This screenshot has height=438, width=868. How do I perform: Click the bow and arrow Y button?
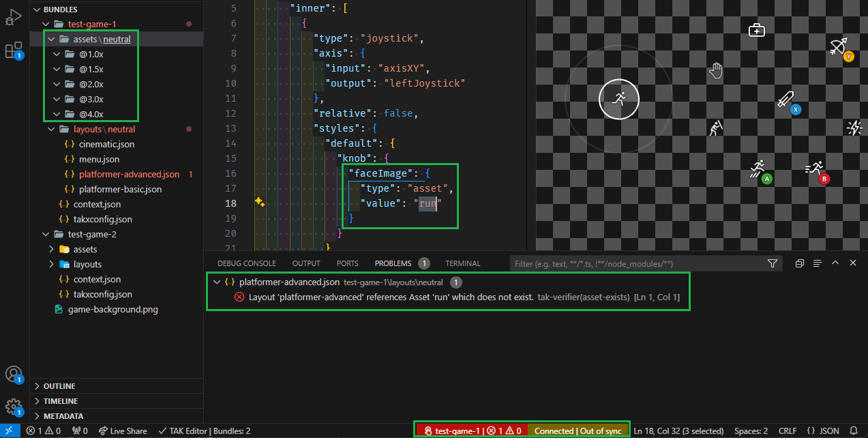[841, 49]
